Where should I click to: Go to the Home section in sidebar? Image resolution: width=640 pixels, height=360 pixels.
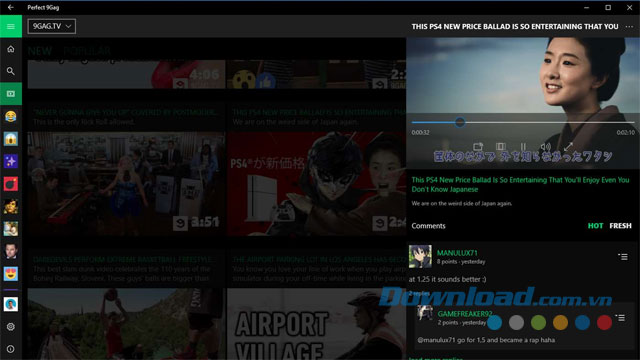pos(11,49)
